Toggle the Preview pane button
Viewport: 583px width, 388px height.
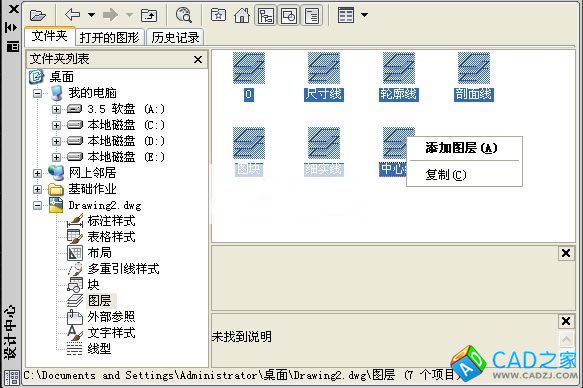click(289, 16)
